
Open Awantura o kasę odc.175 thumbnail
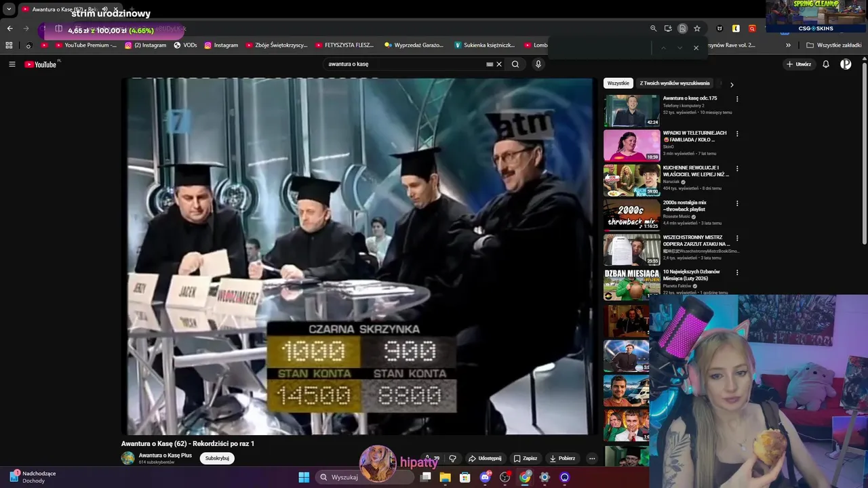(631, 110)
